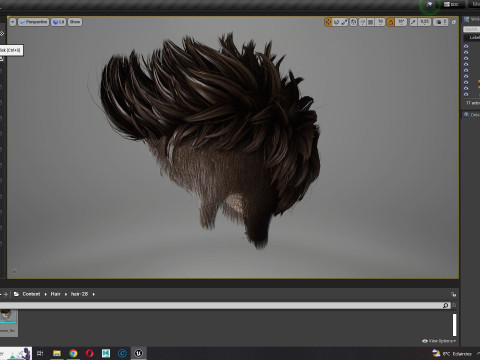The width and height of the screenshot is (480, 360).
Task: Click the search magnifier icon
Action: (x=446, y=305)
